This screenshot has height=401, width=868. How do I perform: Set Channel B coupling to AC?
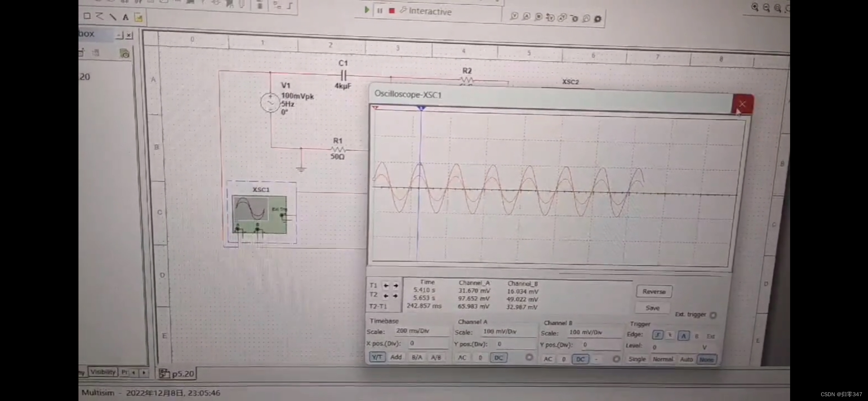[548, 359]
